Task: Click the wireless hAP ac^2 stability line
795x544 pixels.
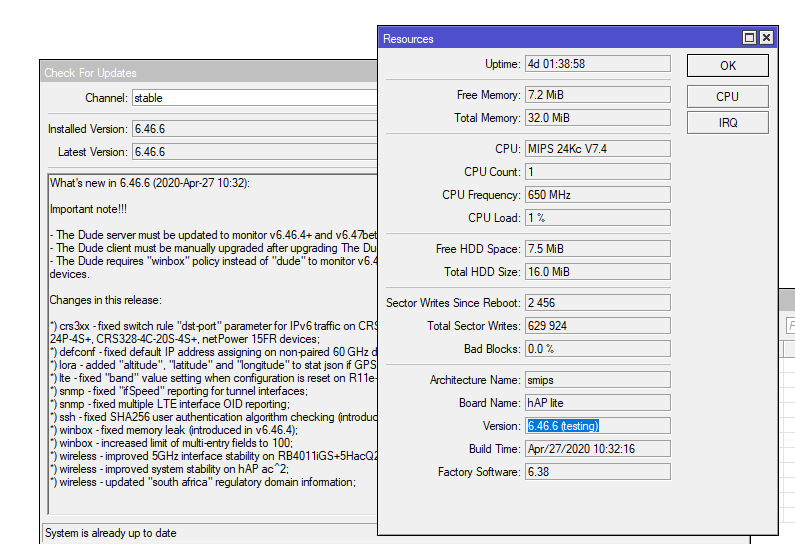Action: (169, 469)
